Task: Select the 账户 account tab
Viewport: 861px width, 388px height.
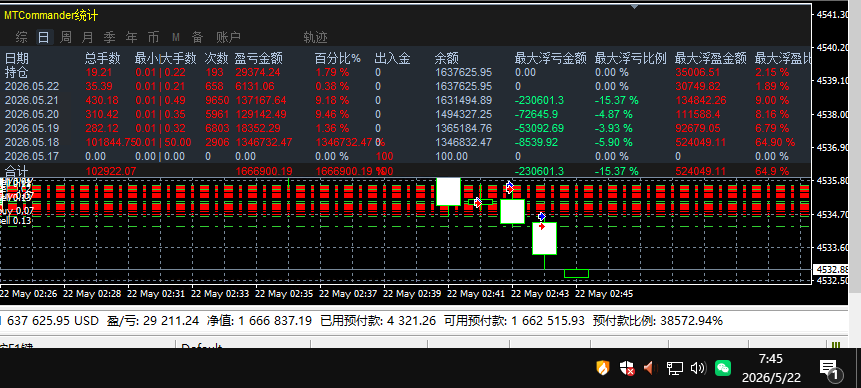Action: click(228, 37)
